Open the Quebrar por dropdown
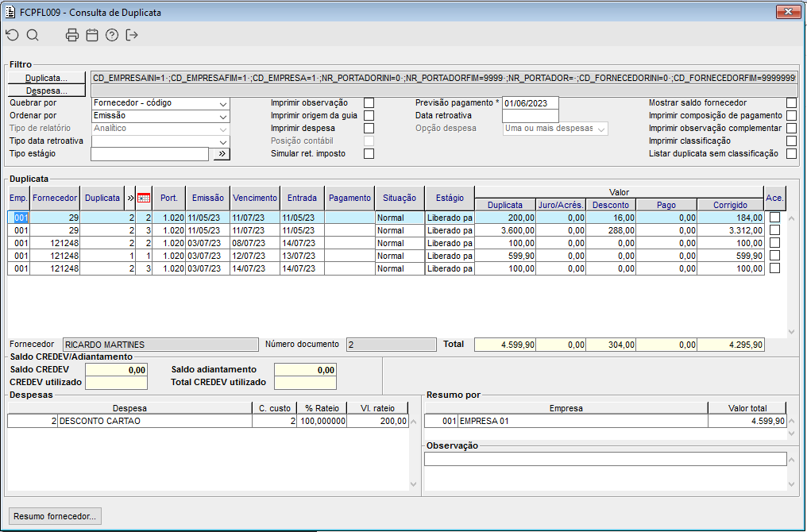Screen dimensions: 807x532 click(222, 103)
